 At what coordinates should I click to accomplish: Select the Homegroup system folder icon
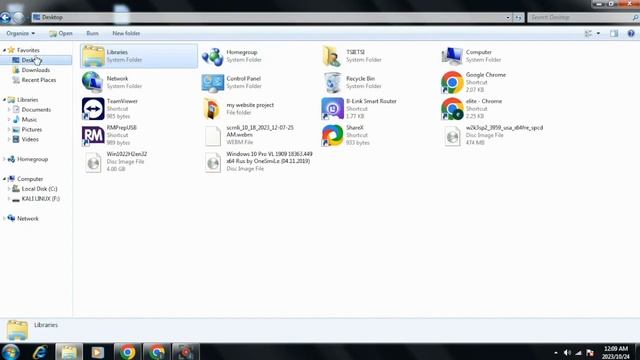tap(212, 56)
